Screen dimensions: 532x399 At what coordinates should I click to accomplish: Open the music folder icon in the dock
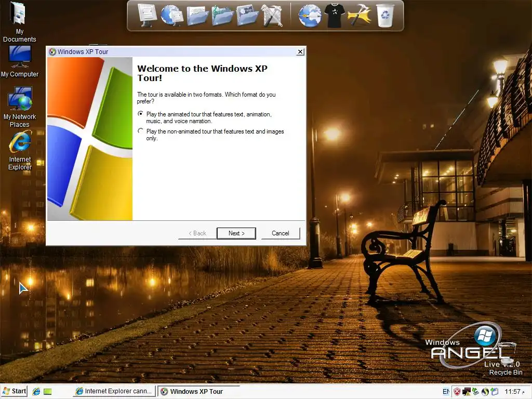[222, 16]
